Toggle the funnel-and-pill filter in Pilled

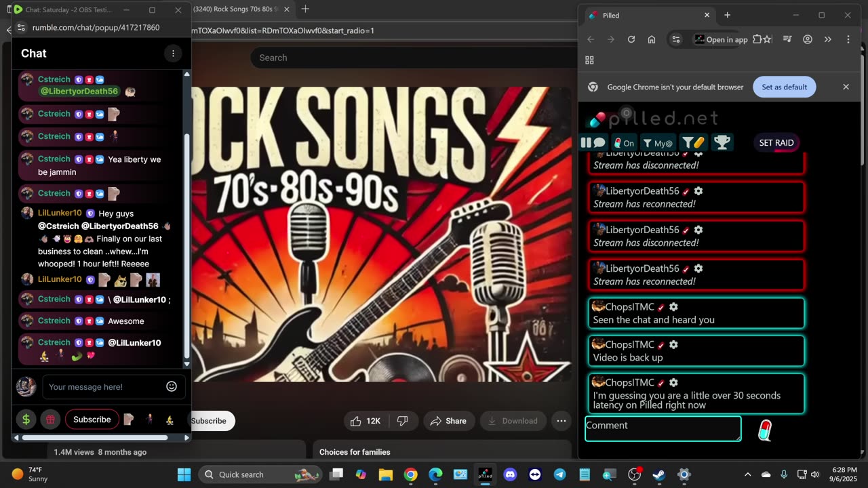[693, 142]
